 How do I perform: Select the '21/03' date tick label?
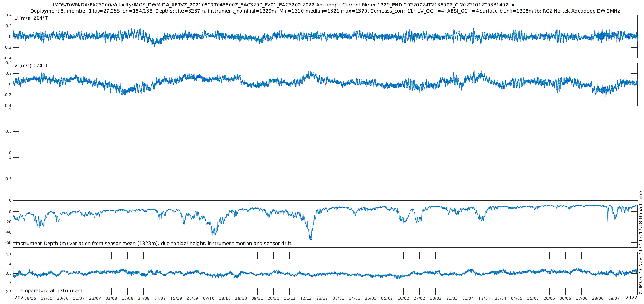coord(452,298)
